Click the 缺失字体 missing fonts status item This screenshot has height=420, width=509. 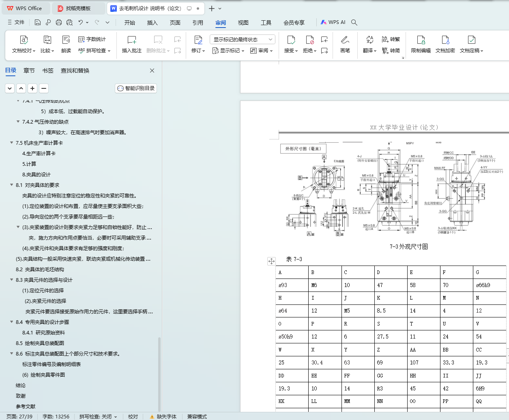tap(163, 416)
